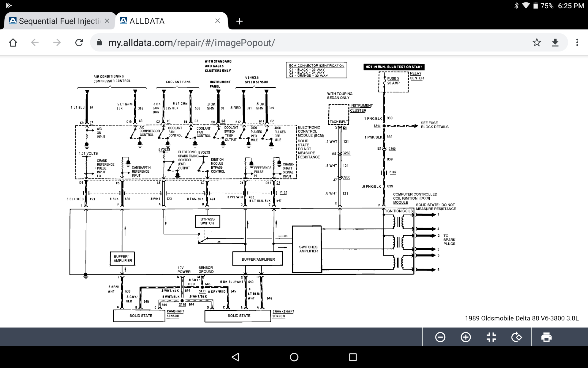This screenshot has height=368, width=588.
Task: Rotate the diagram image
Action: pyautogui.click(x=516, y=337)
